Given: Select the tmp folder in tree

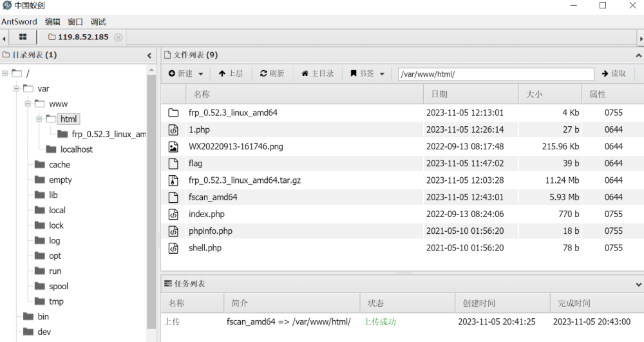Looking at the screenshot, I should tap(56, 301).
